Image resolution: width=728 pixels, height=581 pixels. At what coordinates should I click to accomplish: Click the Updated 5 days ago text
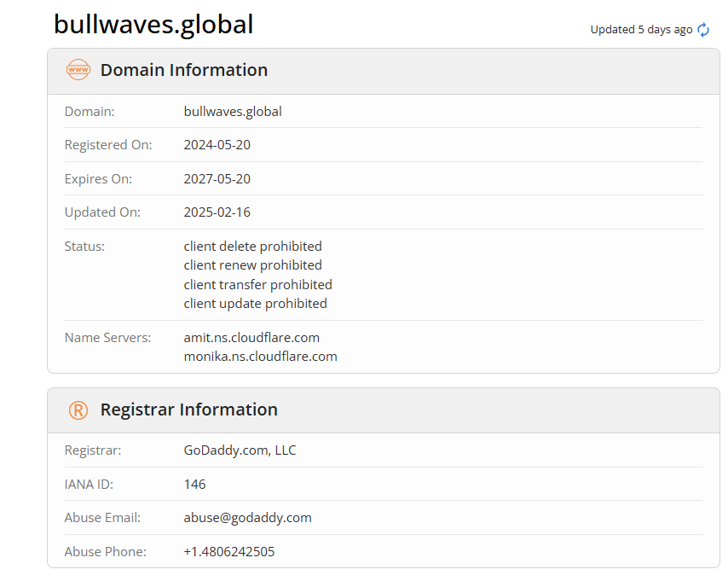[x=641, y=30]
